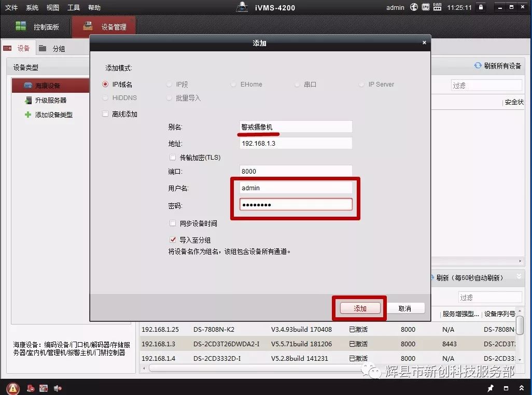532x395 pixels.
Task: Enable the 传输加密(TLS) checkbox
Action: 173,157
